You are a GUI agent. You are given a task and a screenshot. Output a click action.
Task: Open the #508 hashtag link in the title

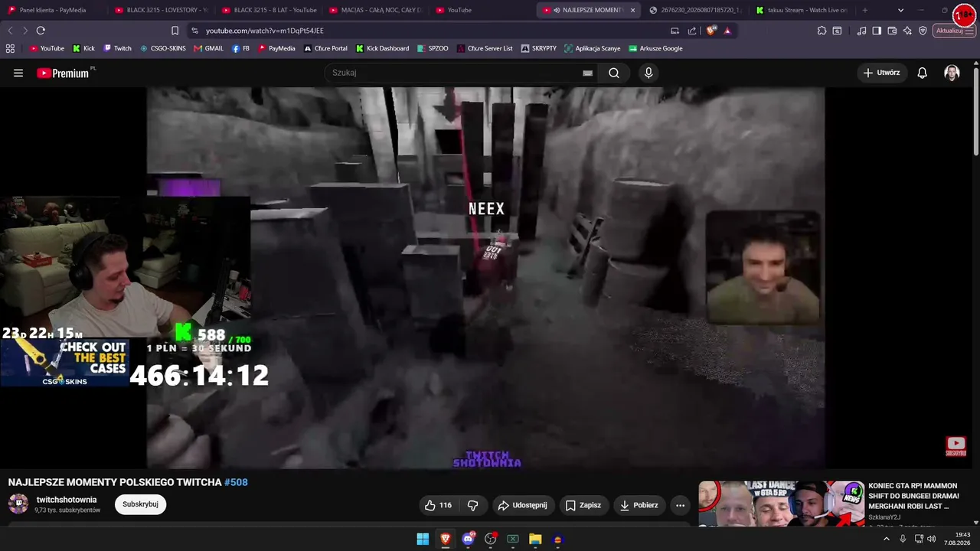236,482
